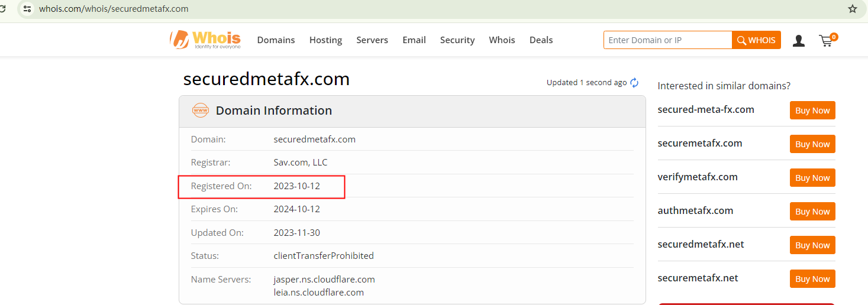
Task: Click securedmetafx.net domain suggestion text
Action: (701, 244)
